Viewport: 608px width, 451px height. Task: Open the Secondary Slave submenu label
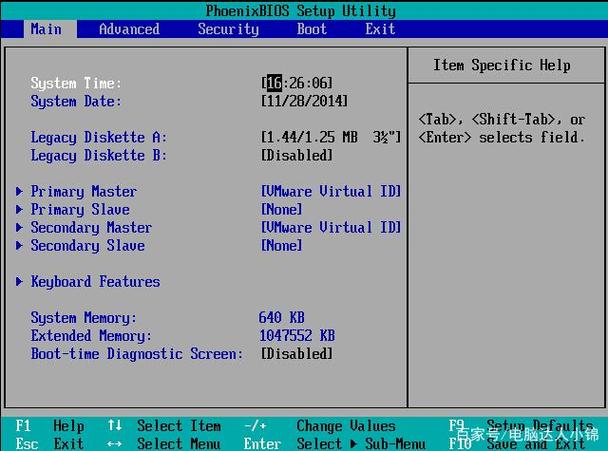point(88,246)
